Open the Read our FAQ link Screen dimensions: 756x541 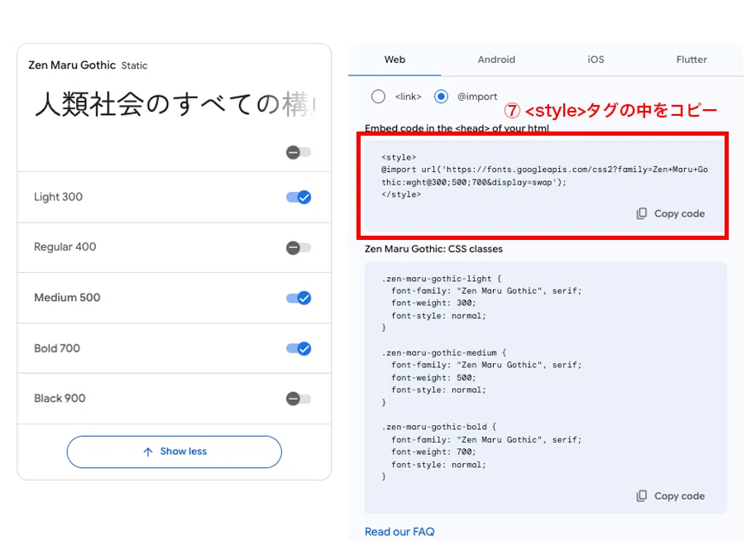click(x=400, y=532)
